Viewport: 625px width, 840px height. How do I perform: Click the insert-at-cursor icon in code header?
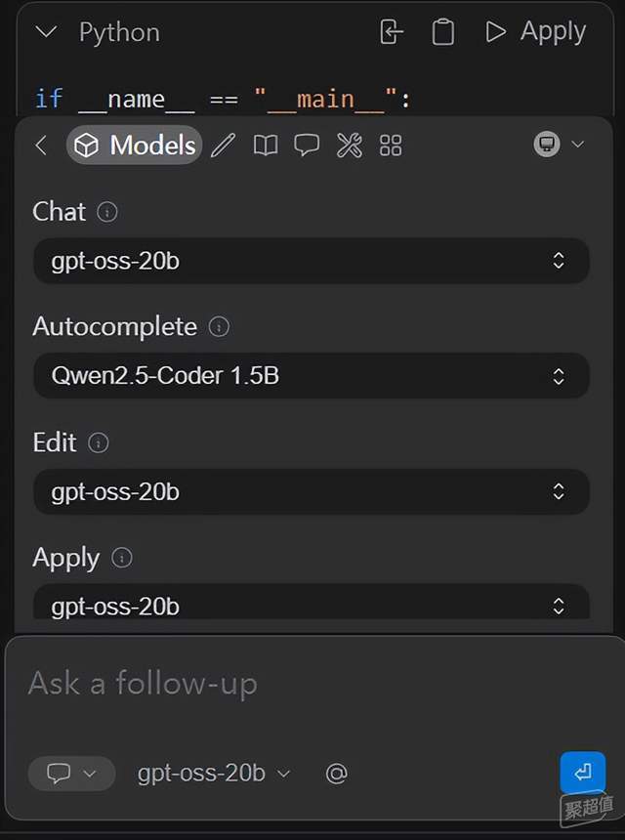click(x=391, y=32)
